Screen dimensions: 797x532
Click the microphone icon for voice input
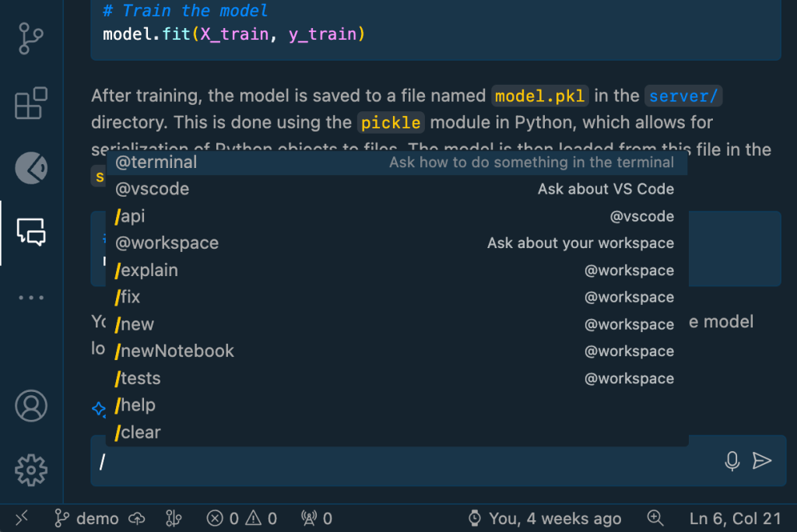click(732, 460)
